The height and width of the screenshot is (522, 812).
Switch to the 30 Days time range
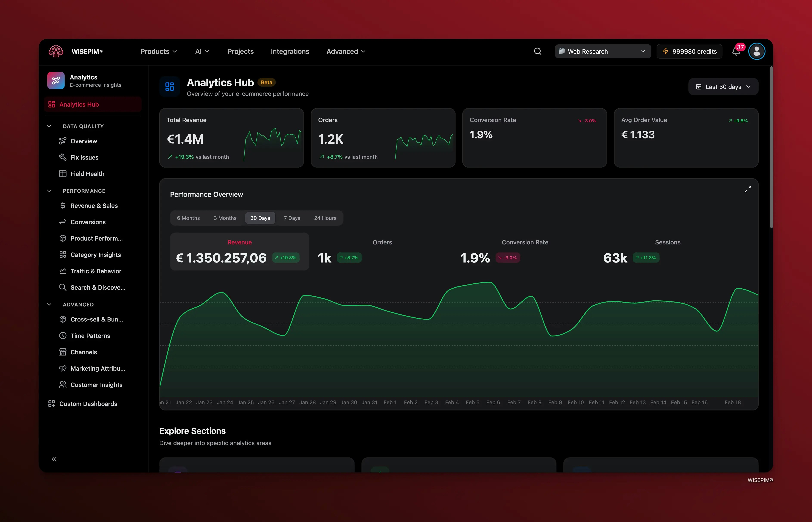coord(260,218)
